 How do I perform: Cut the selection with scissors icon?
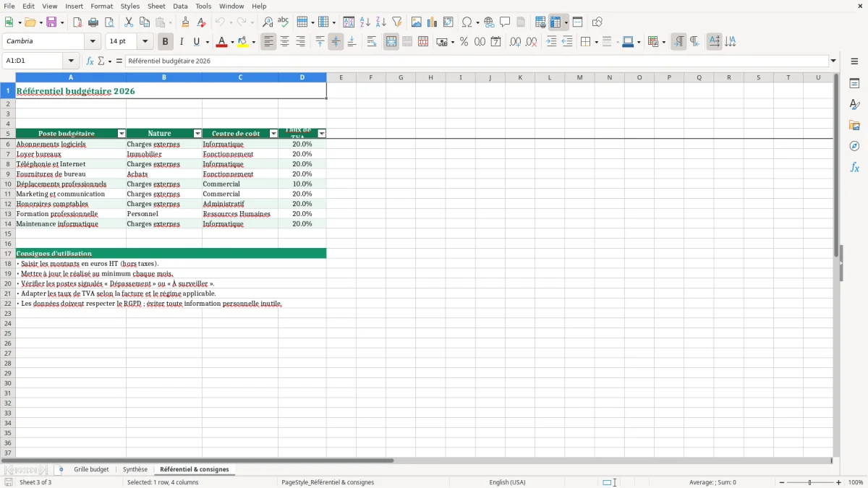coord(129,22)
